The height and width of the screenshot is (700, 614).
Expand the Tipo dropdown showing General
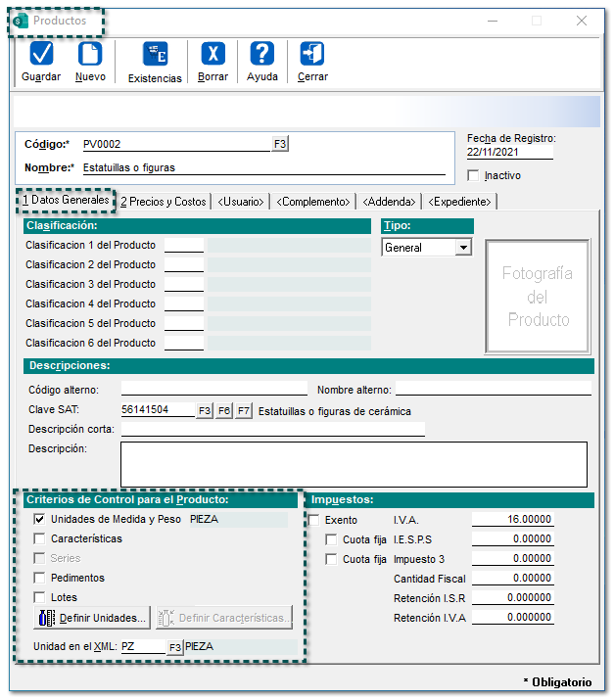tap(463, 248)
